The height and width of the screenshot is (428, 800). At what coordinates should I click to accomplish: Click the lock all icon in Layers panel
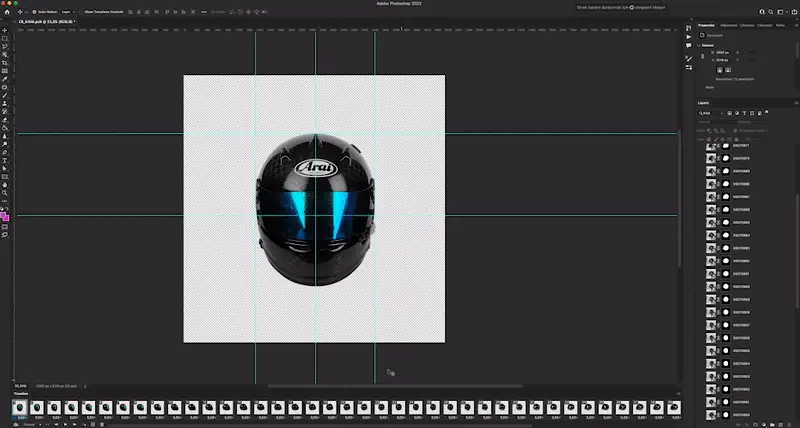pos(736,139)
